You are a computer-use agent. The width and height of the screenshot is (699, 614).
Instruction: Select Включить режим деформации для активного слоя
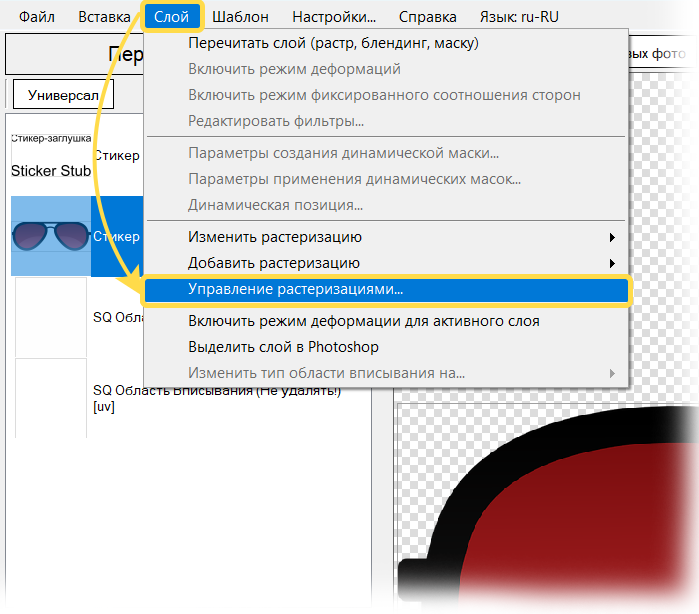(364, 321)
